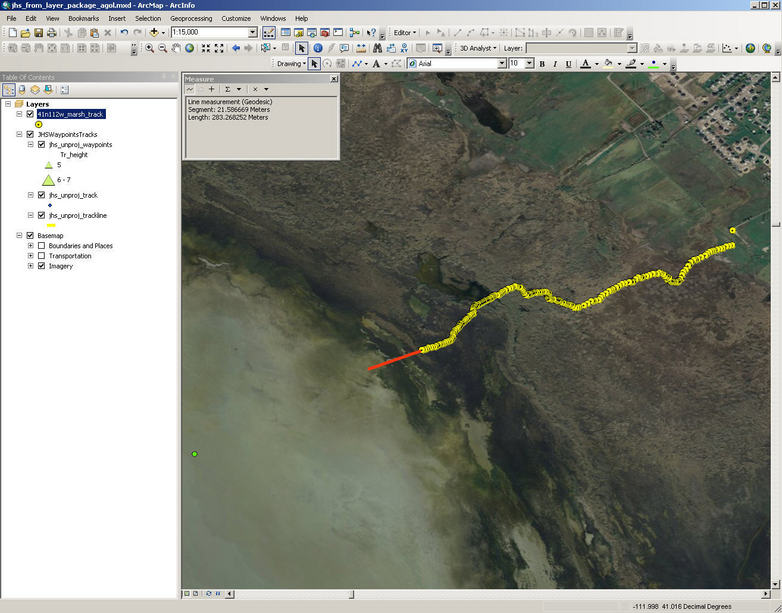Click Measure Line tool in Measure window
The image size is (782, 613).
(x=190, y=89)
